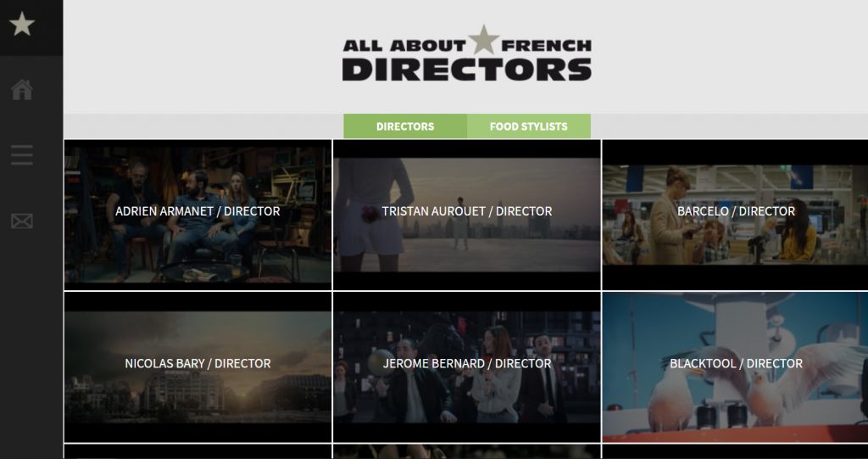Click the All About French Directors logo
868x459 pixels.
point(467,53)
